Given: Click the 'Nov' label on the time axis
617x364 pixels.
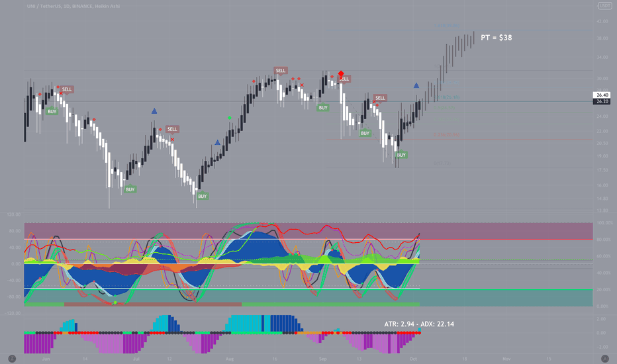Looking at the screenshot, I should (506, 359).
